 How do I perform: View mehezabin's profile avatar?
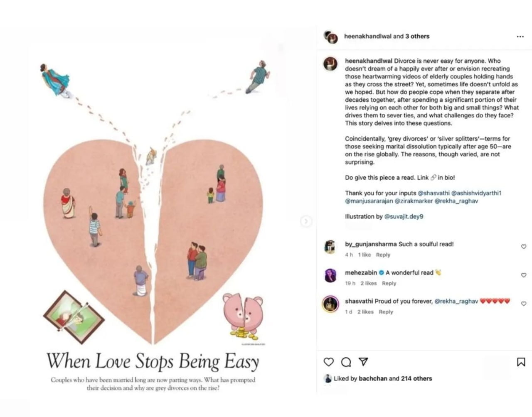click(x=330, y=275)
